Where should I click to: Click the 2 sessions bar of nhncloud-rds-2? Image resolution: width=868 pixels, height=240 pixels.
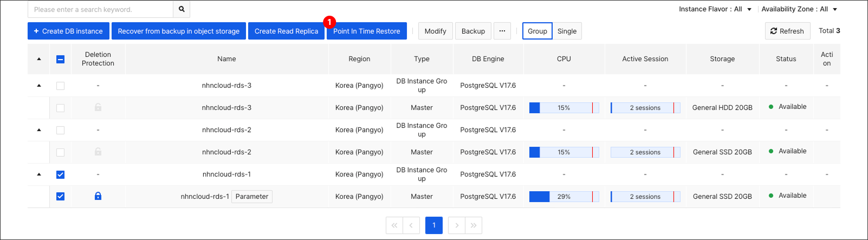tap(645, 152)
